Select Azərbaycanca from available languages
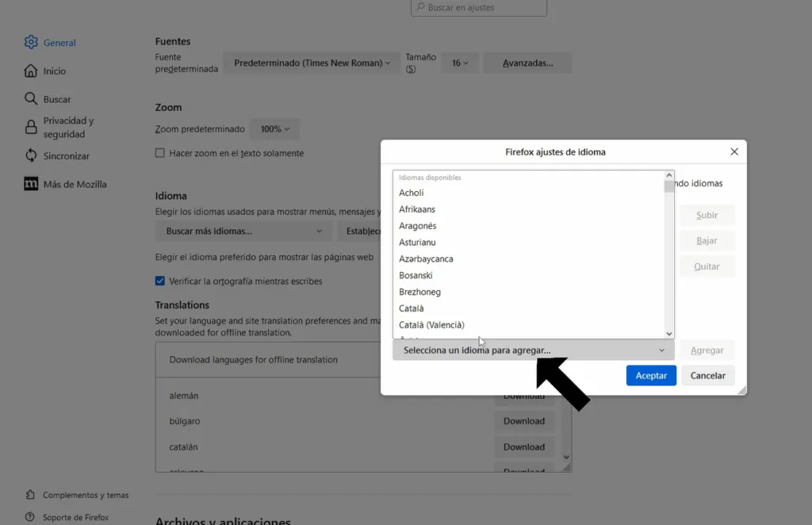Screen dimensions: 812x525 (529, 259)
